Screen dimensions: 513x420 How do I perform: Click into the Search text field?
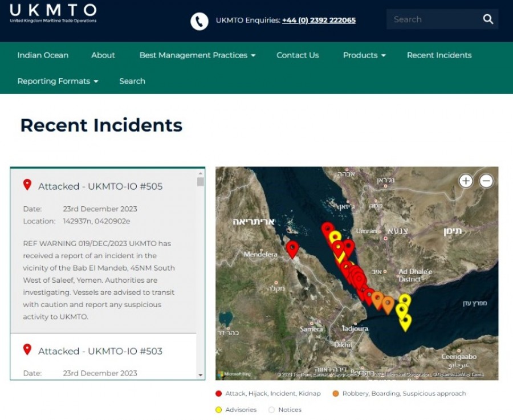point(433,19)
